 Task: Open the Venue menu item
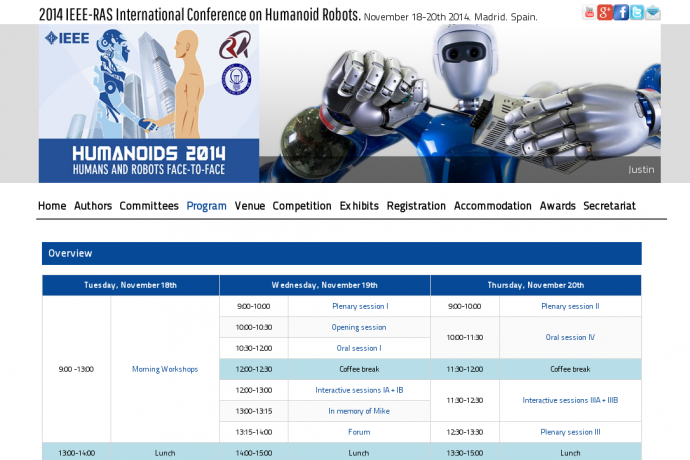coord(250,206)
